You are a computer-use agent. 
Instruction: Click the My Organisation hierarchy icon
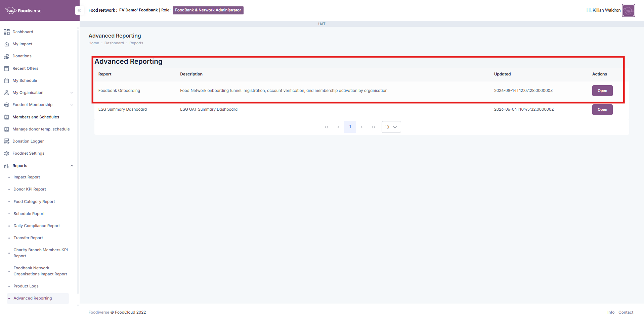6,93
